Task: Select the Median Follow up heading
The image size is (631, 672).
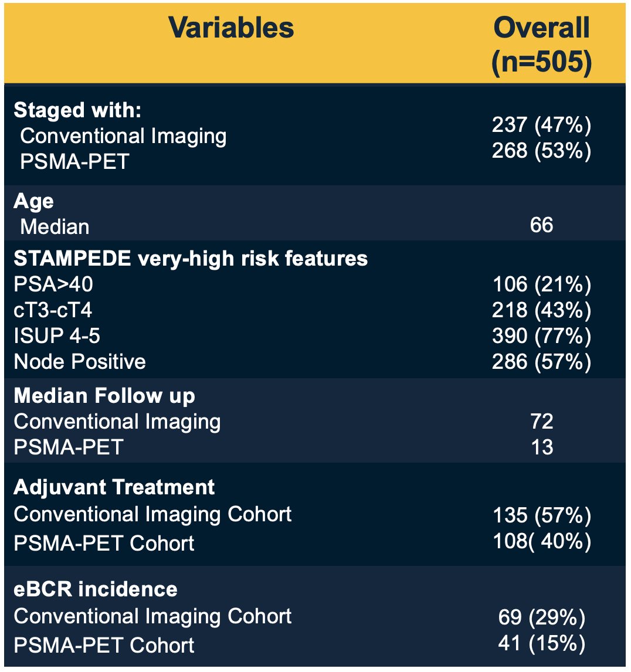Action: pyautogui.click(x=104, y=396)
